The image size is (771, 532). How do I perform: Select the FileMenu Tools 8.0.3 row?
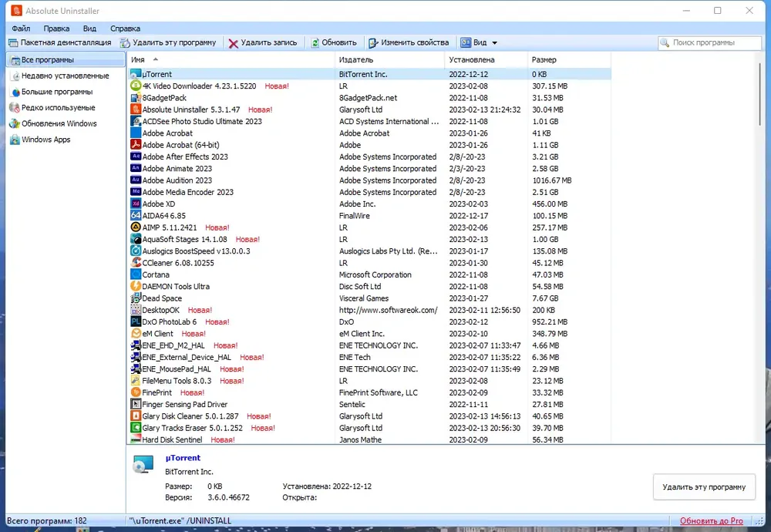coord(369,381)
